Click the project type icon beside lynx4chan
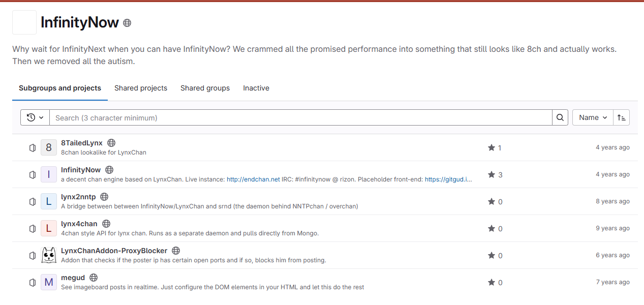The image size is (644, 305). 33,228
